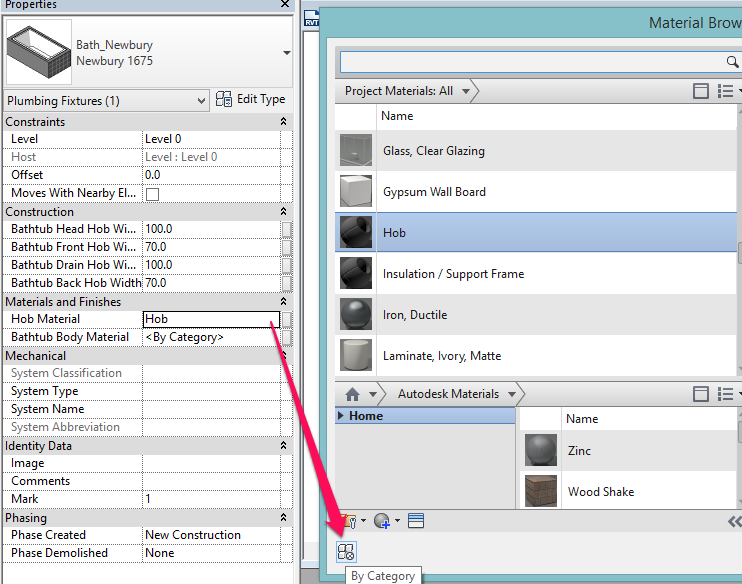Open the material library folder icon
Screen dimensions: 742x584
350,521
